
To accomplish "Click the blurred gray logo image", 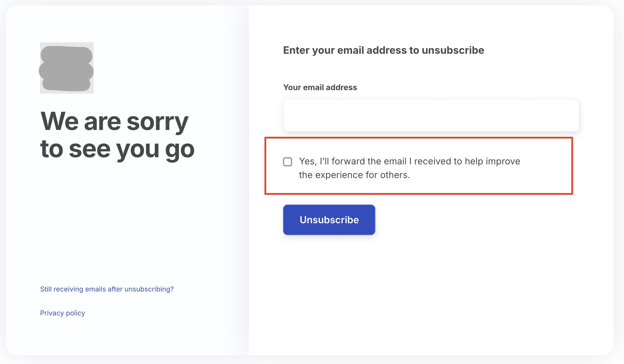I will pos(67,68).
